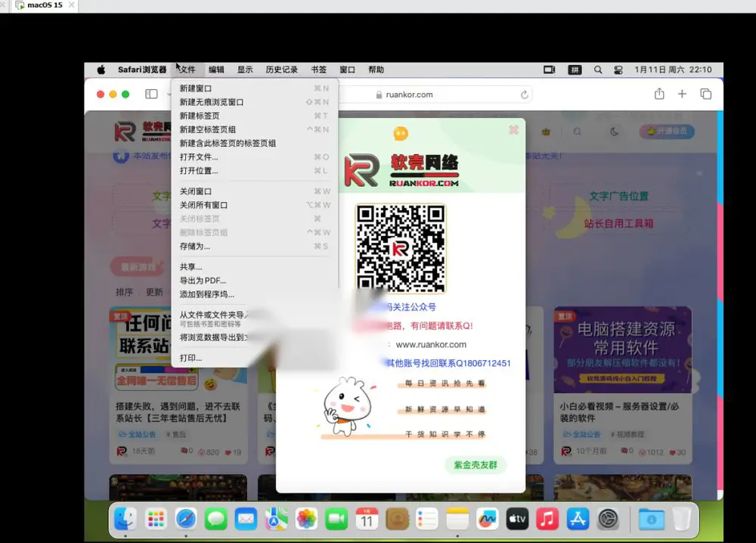The width and height of the screenshot is (756, 543).
Task: Click the website search icon
Action: pos(577,131)
